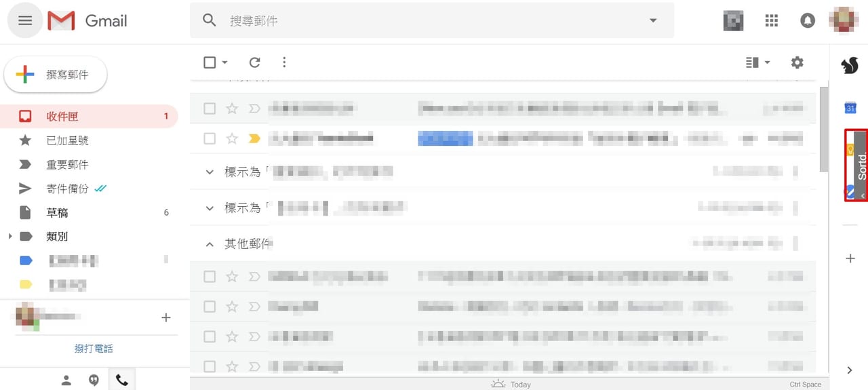
Task: Switch to the Hangouts conversations tab
Action: [x=94, y=381]
